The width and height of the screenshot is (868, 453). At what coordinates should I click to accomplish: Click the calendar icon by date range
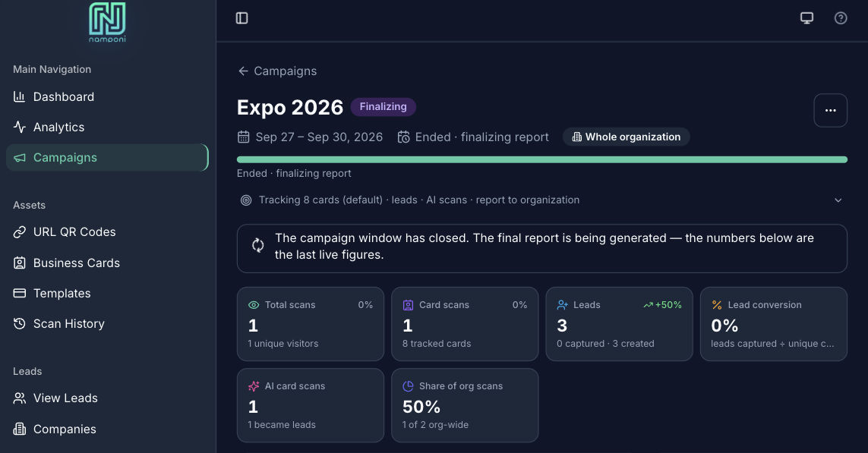tap(244, 137)
